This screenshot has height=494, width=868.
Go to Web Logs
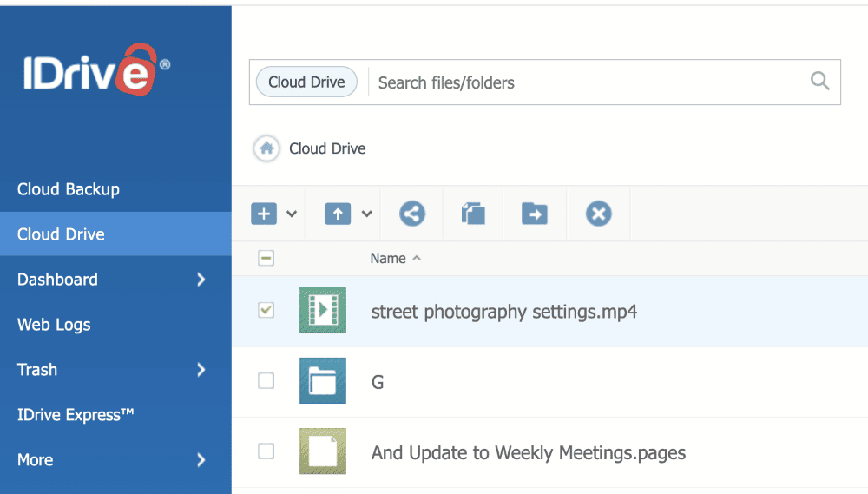pyautogui.click(x=54, y=325)
